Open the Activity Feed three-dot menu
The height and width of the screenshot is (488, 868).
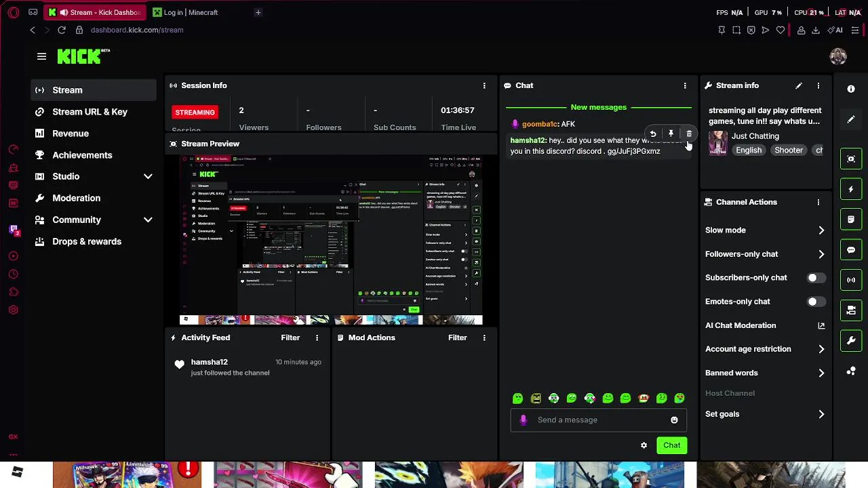tap(317, 338)
